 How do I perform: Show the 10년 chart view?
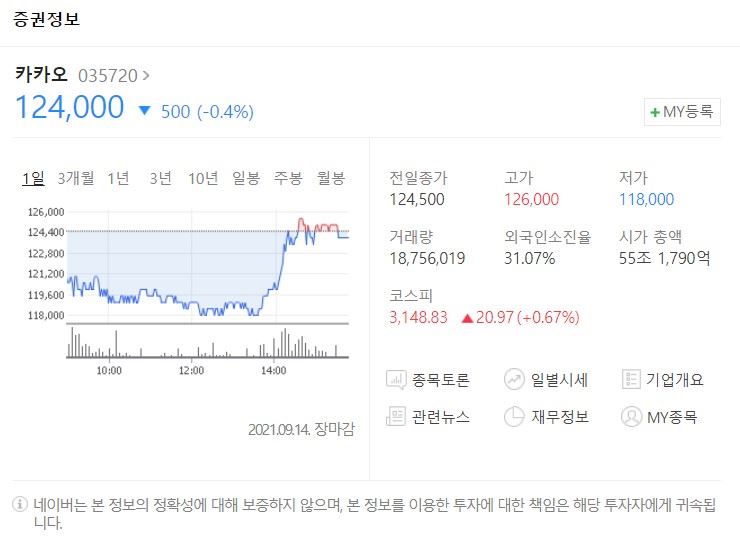(202, 178)
